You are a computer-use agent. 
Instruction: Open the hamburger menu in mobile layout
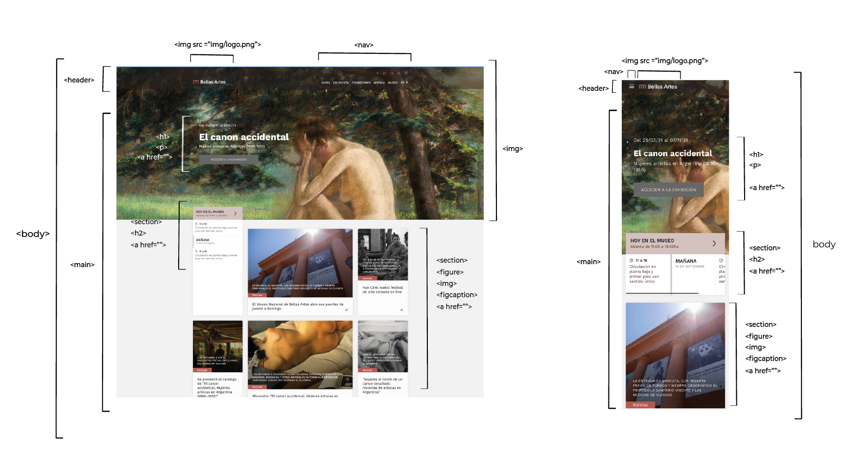(631, 86)
